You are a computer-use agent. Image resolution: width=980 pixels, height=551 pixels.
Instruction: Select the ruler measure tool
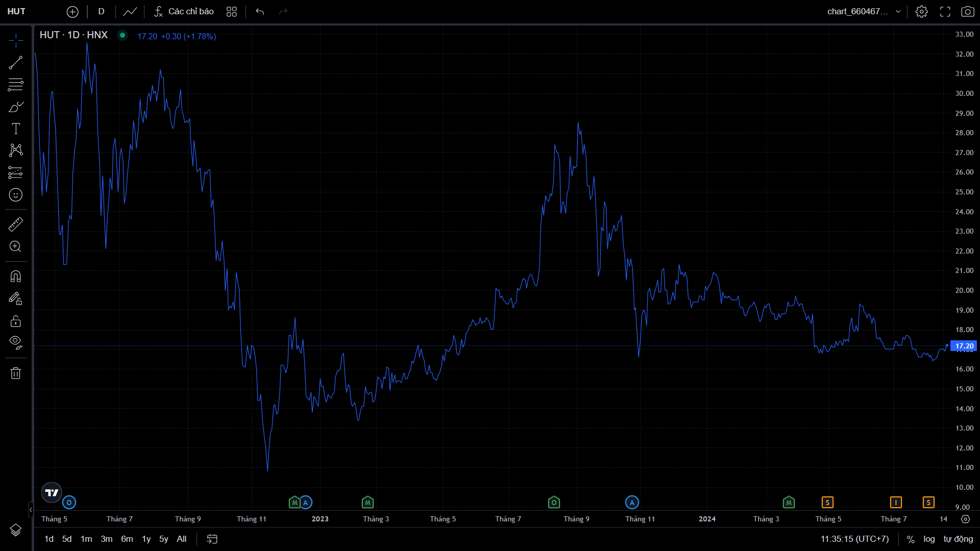16,224
